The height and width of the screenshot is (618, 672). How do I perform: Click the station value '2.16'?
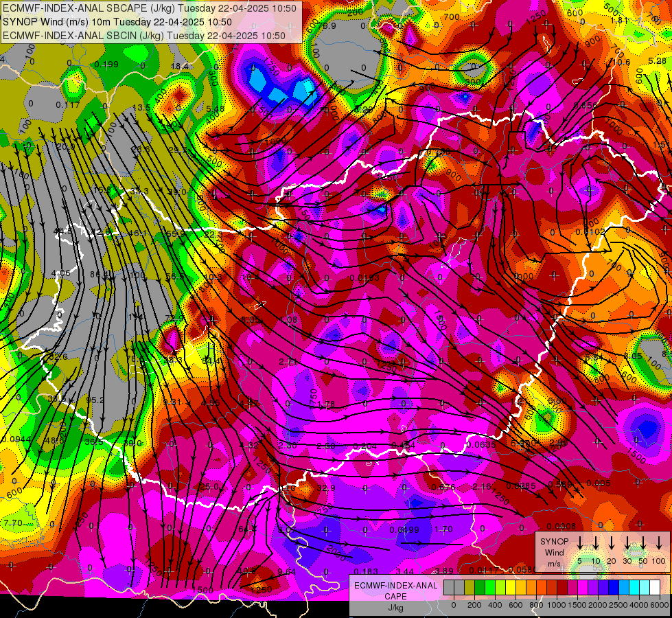[482, 486]
